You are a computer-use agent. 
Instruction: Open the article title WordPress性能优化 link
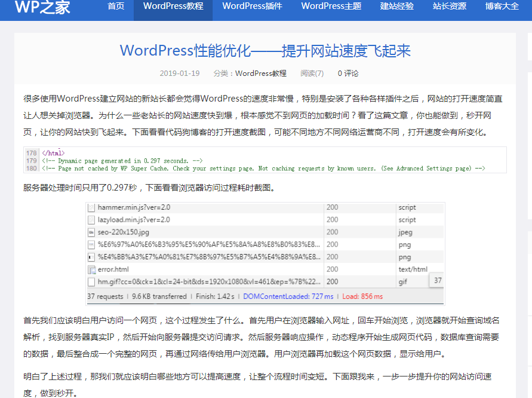265,51
